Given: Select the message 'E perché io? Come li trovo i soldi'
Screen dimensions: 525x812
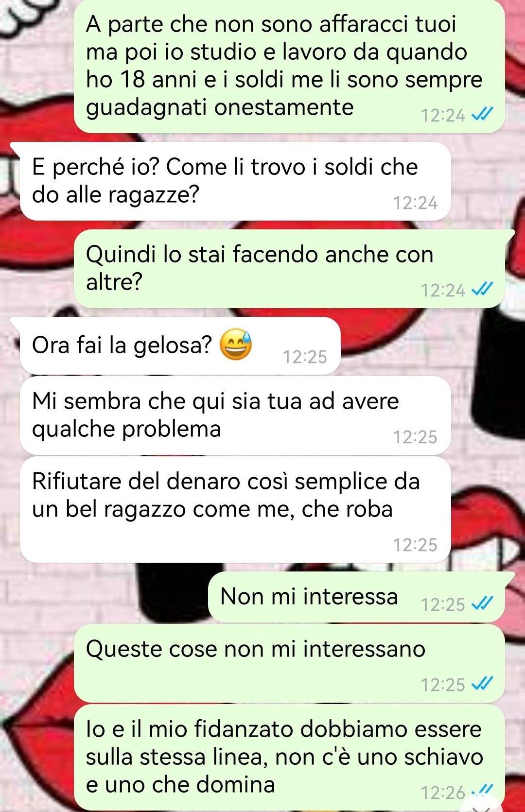Looking at the screenshot, I should (x=235, y=181).
